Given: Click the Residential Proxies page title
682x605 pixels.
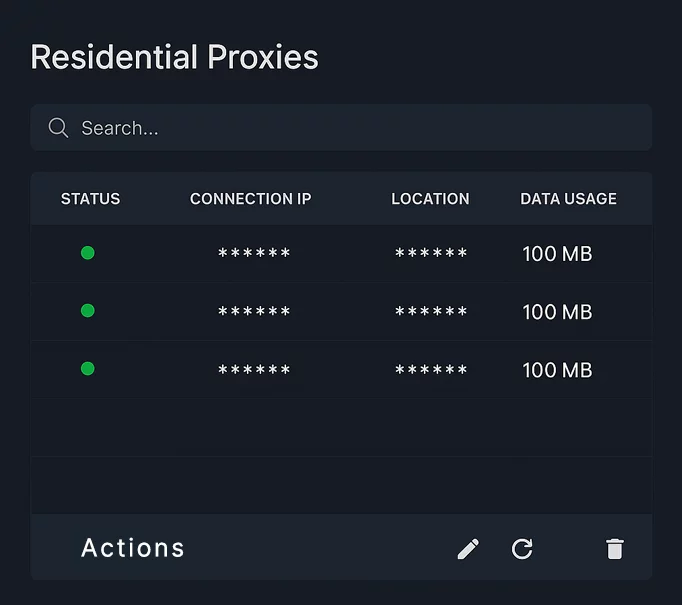Looking at the screenshot, I should pos(174,57).
